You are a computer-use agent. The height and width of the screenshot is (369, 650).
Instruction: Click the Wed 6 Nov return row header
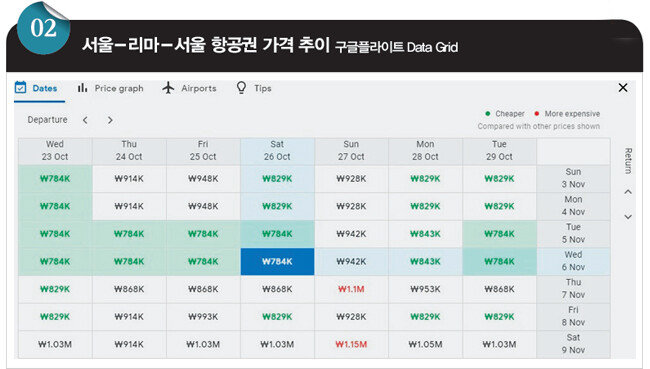click(x=573, y=261)
